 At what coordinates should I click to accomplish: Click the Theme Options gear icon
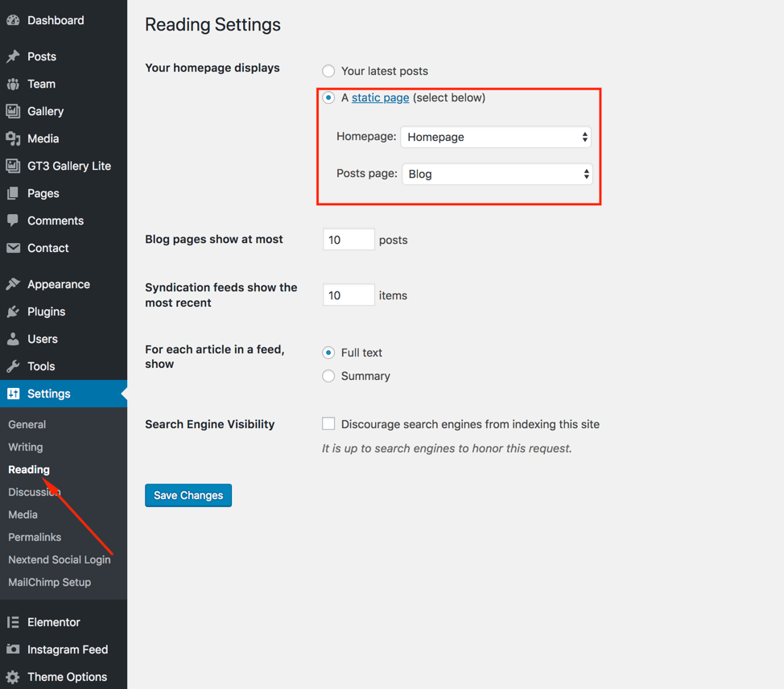(13, 677)
